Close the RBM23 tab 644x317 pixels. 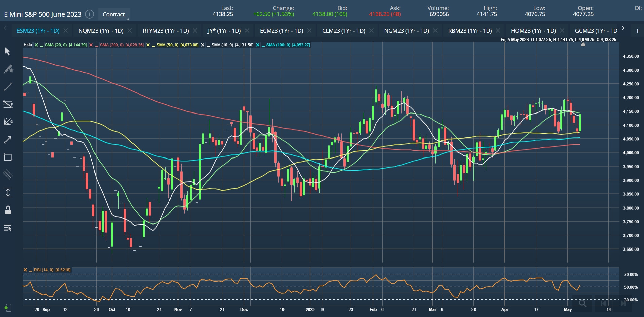498,31
